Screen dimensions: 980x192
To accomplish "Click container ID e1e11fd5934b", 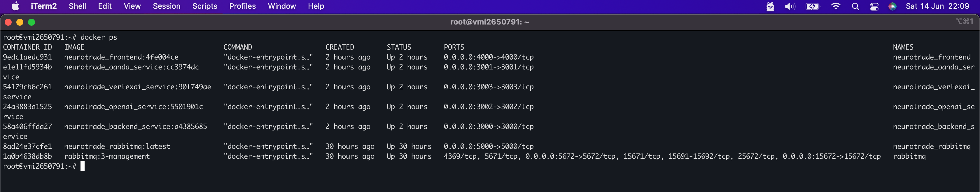I will point(27,67).
